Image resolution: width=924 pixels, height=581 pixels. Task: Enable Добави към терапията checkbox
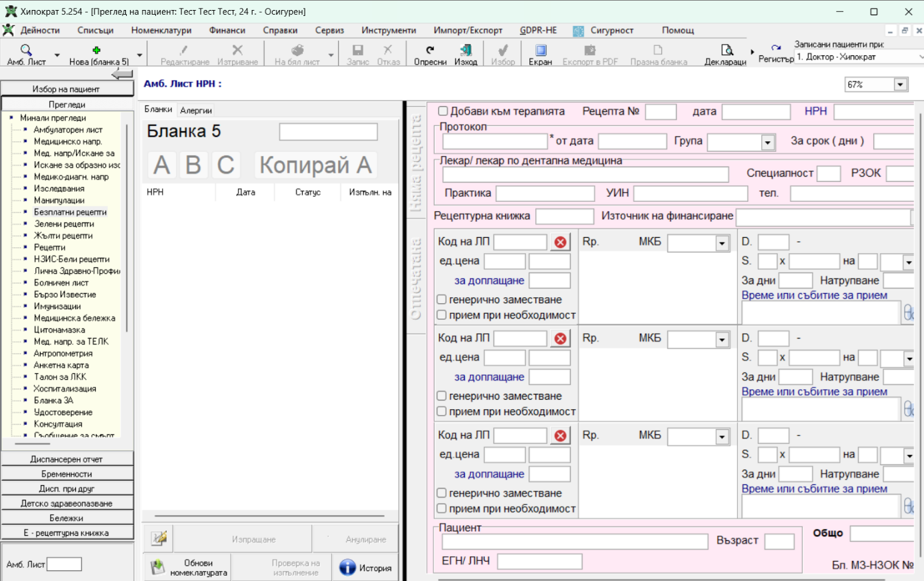coord(443,111)
